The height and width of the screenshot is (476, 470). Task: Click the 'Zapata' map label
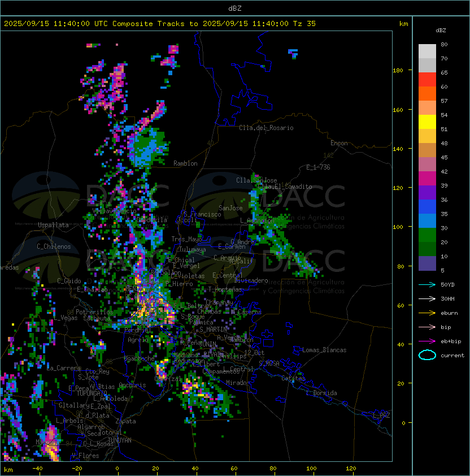(x=125, y=421)
